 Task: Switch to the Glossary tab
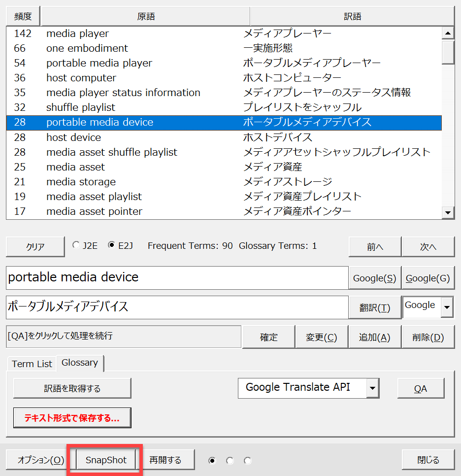click(x=80, y=363)
